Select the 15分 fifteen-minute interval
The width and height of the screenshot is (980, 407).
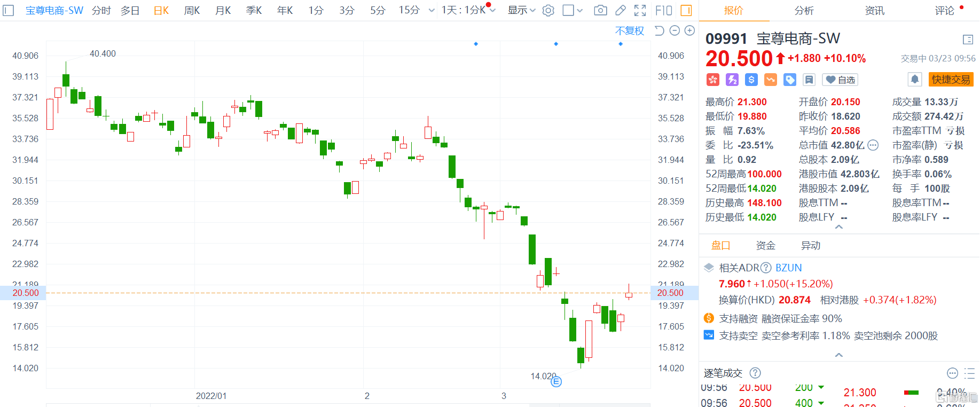(x=409, y=10)
